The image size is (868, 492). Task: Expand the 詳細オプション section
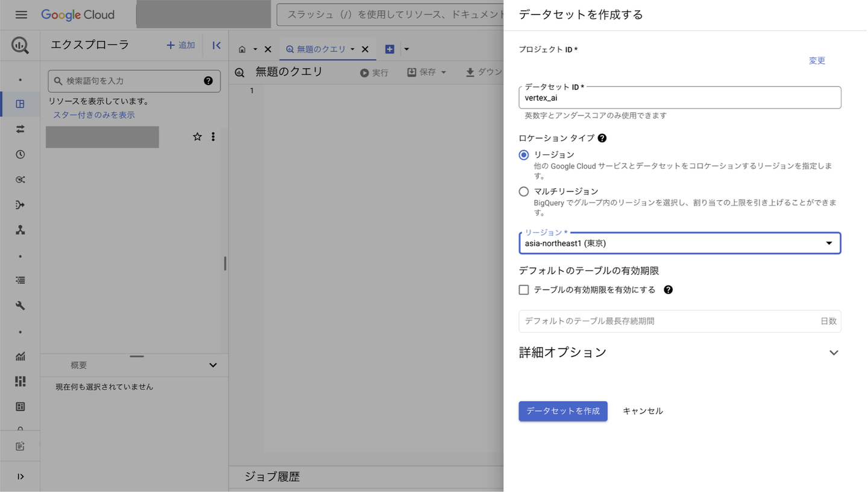click(x=834, y=353)
